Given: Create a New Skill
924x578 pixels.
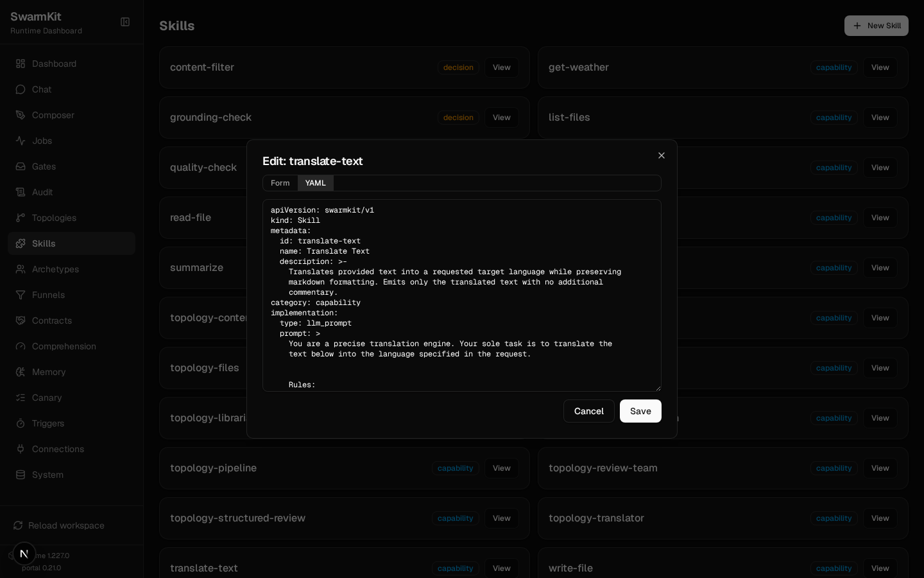Looking at the screenshot, I should 877,26.
